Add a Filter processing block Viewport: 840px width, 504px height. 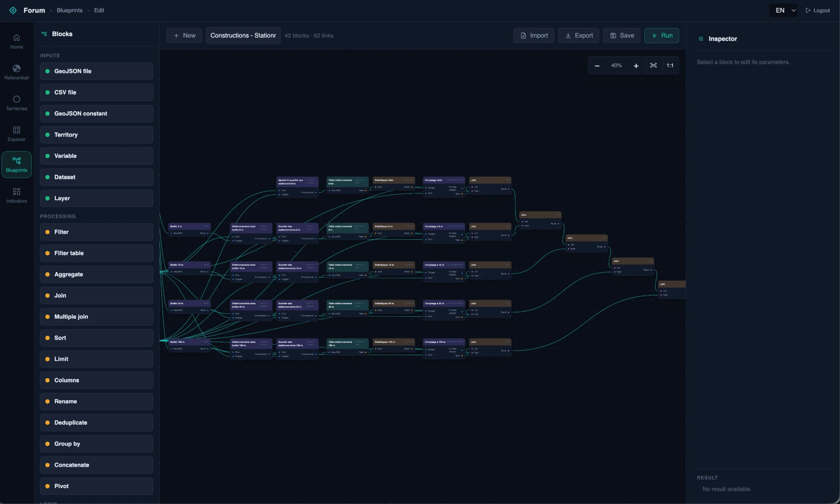[97, 232]
